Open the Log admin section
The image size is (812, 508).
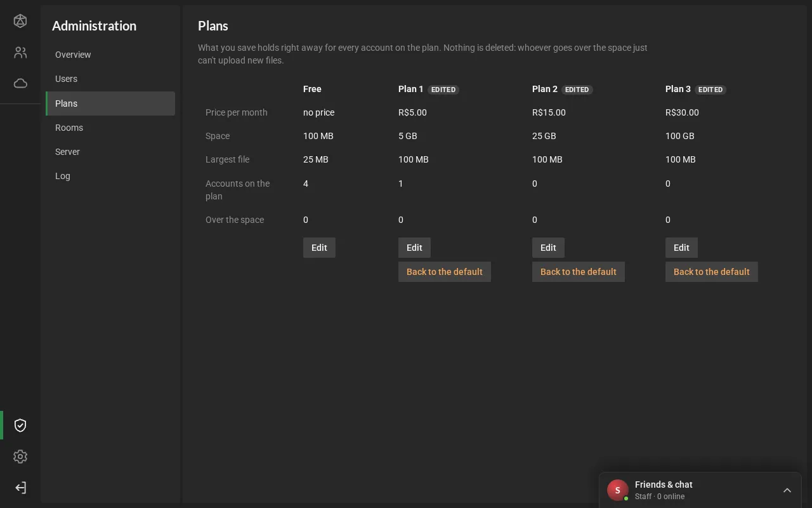point(110,176)
